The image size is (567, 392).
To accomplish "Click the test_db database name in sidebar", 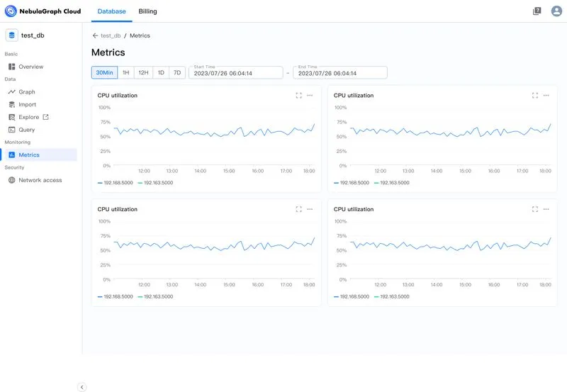I will click(33, 35).
